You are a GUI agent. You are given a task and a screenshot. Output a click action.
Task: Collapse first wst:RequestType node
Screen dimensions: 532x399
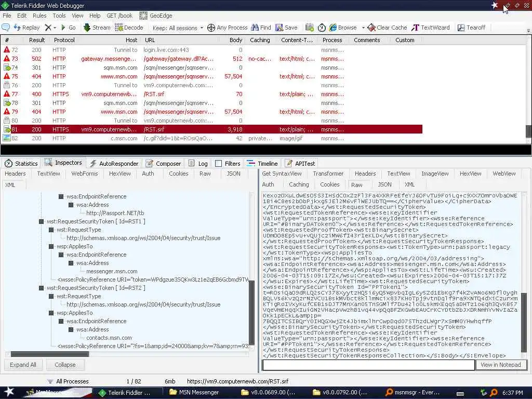51,230
